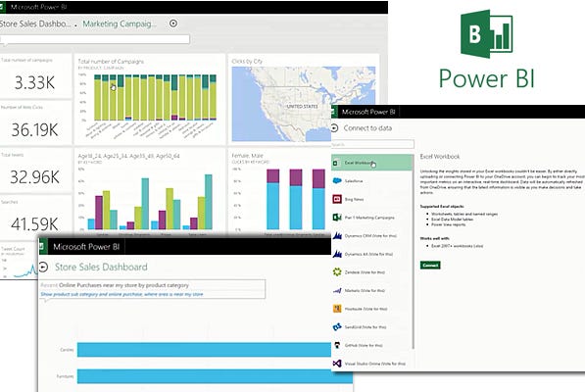Open the 41.59K Searches tile

[x=35, y=218]
